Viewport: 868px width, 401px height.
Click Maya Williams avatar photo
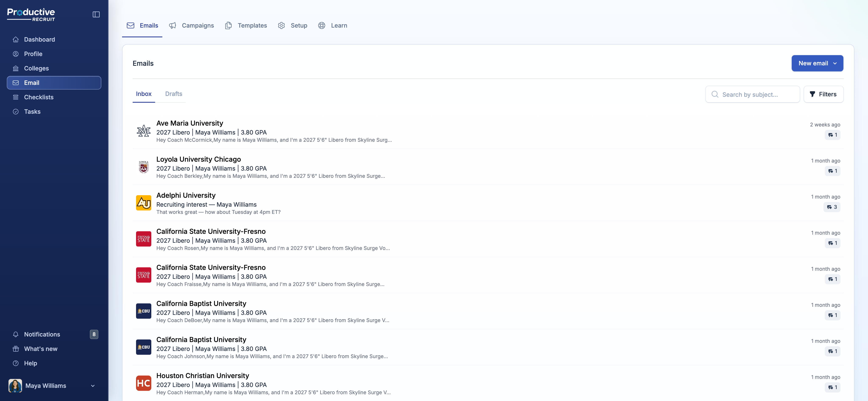pos(15,386)
